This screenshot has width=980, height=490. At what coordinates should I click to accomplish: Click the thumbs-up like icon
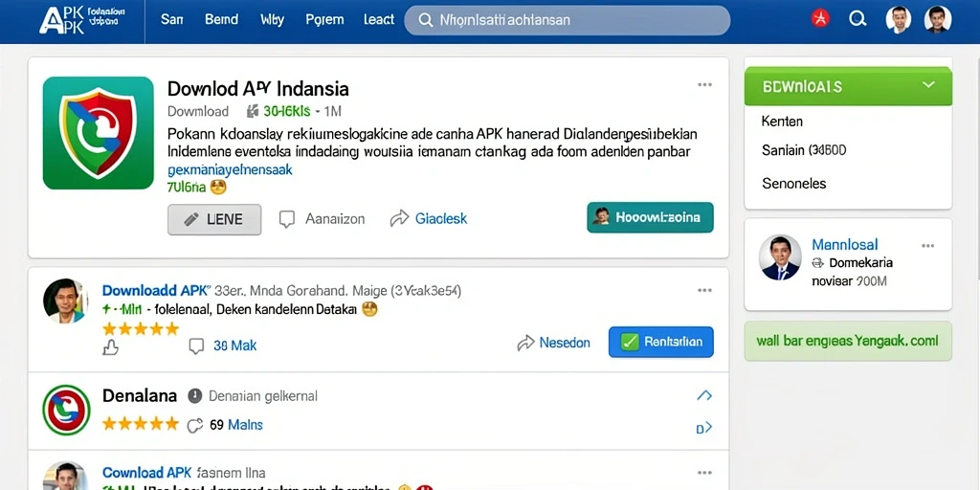(x=111, y=347)
